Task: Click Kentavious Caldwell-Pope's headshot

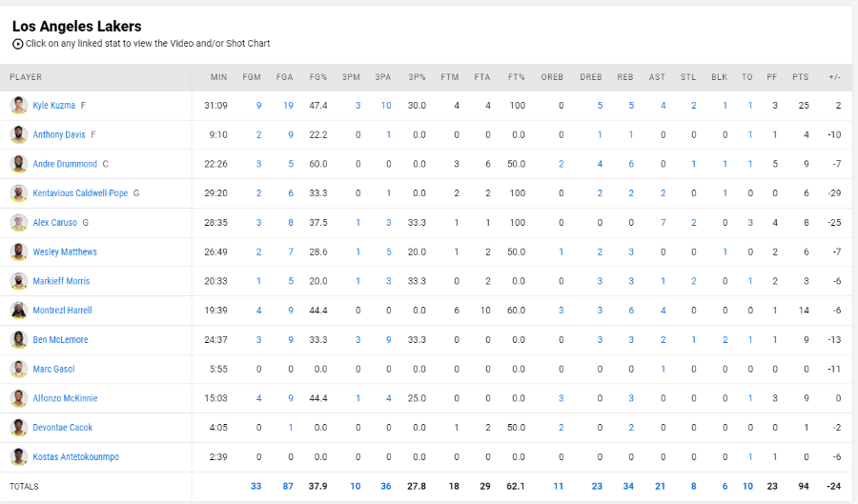Action: 19,193
